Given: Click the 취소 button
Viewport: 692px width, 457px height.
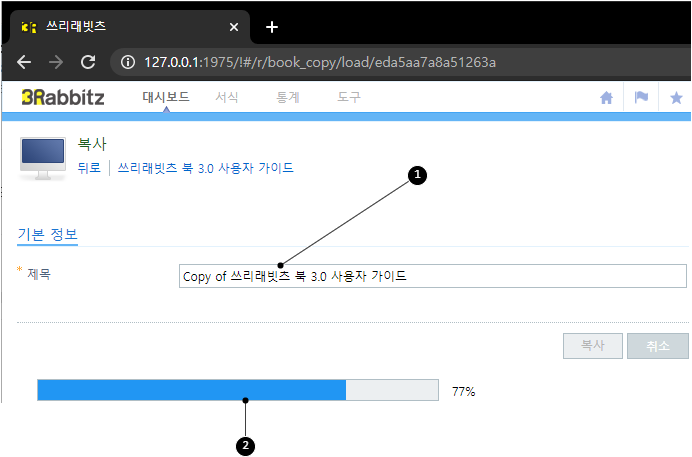Looking at the screenshot, I should (x=658, y=346).
